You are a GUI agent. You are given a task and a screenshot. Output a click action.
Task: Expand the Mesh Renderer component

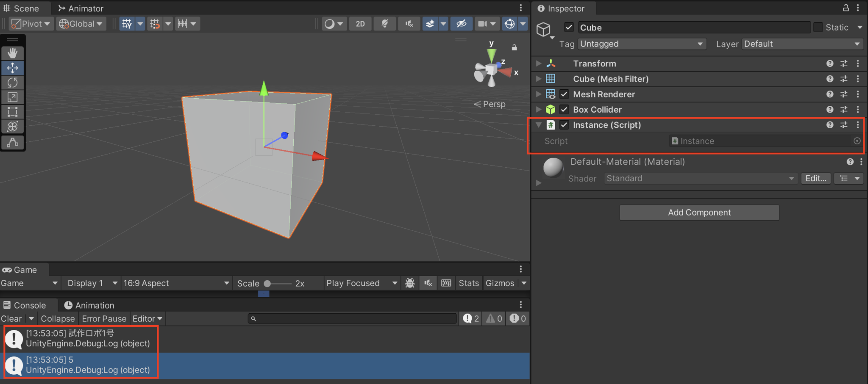(x=539, y=94)
